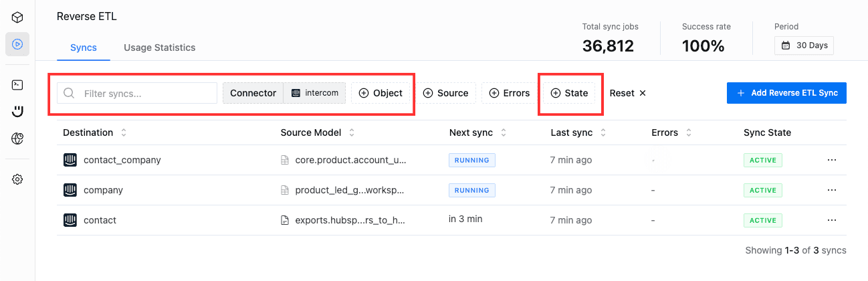Click Reset to clear filters

coord(627,93)
